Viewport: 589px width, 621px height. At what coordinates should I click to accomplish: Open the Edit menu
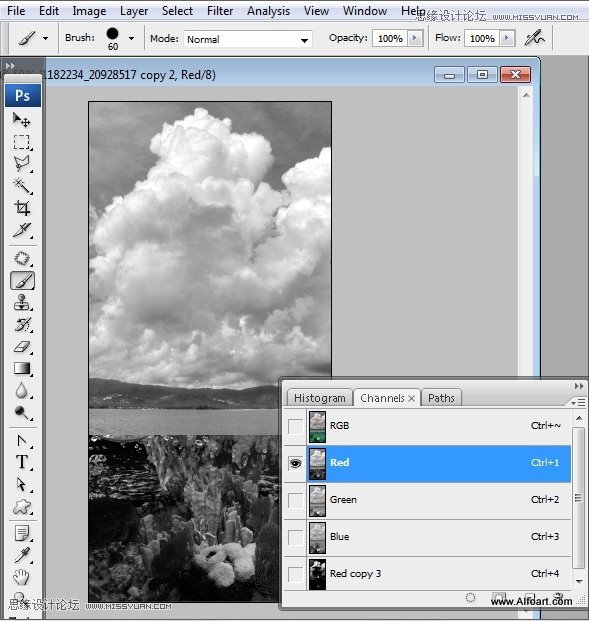(49, 11)
